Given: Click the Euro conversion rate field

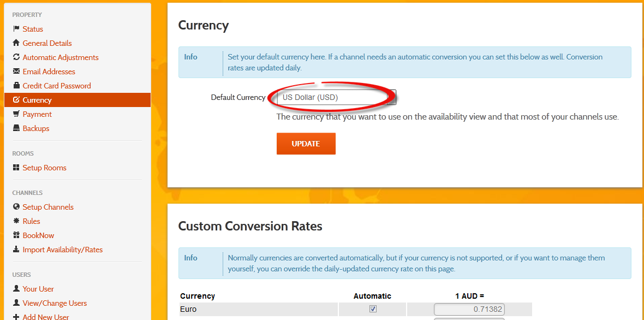Looking at the screenshot, I should coord(469,310).
